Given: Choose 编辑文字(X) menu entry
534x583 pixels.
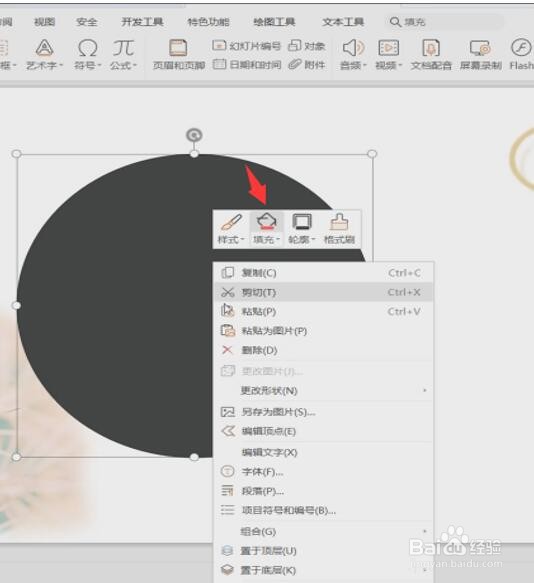Looking at the screenshot, I should (x=324, y=452).
